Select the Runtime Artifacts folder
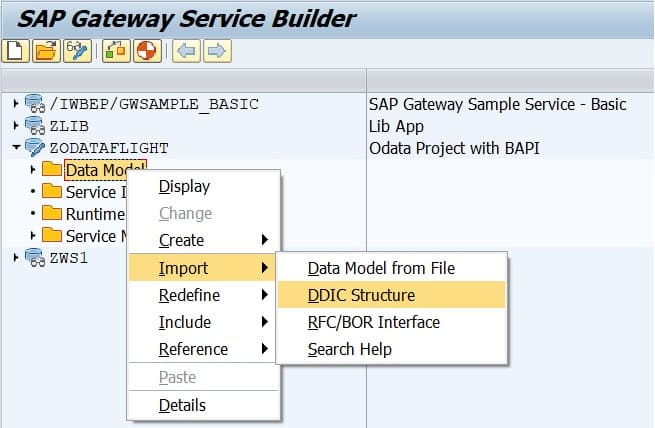Screen dimensions: 655x428 tap(94, 214)
